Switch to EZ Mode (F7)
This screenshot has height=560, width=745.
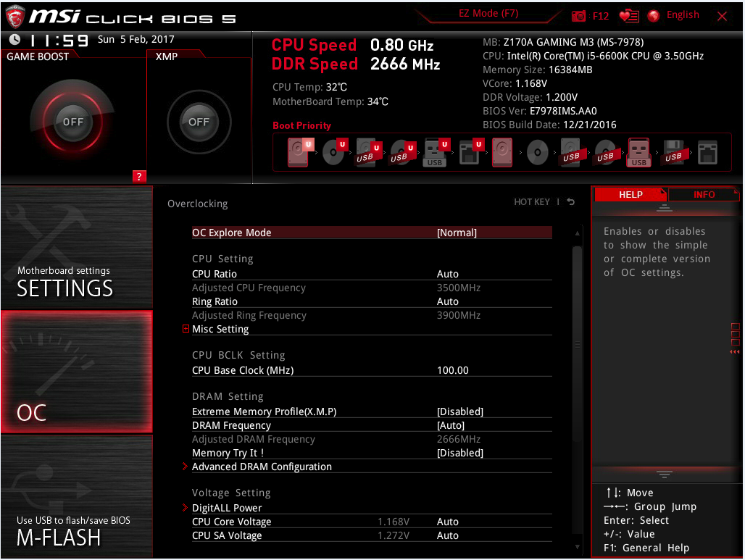488,14
